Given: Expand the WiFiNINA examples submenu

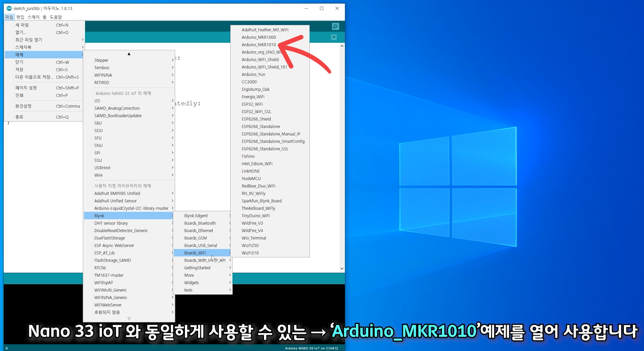Looking at the screenshot, I should [x=129, y=75].
